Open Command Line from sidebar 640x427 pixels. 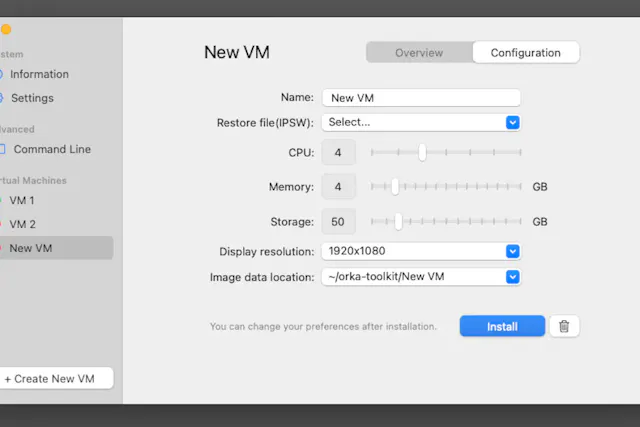click(51, 149)
